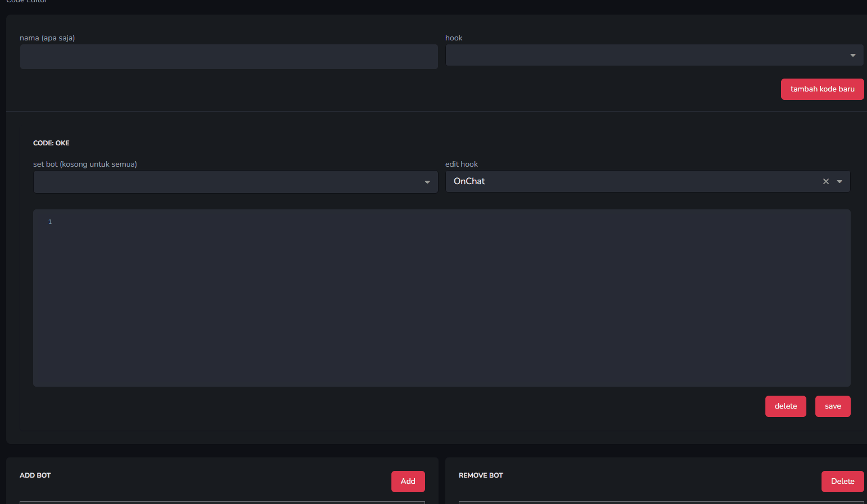The image size is (867, 504).
Task: Click the edit hook label text
Action: point(461,164)
